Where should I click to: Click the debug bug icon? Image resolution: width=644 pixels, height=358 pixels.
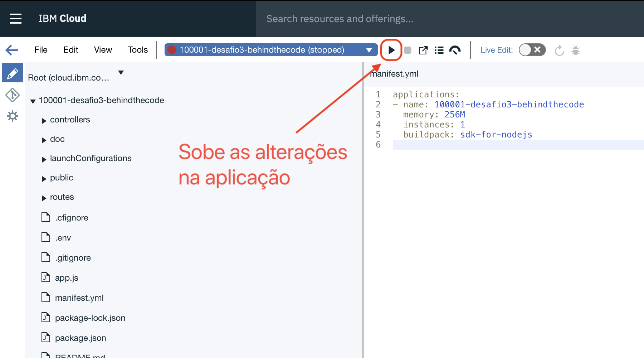[x=575, y=50]
